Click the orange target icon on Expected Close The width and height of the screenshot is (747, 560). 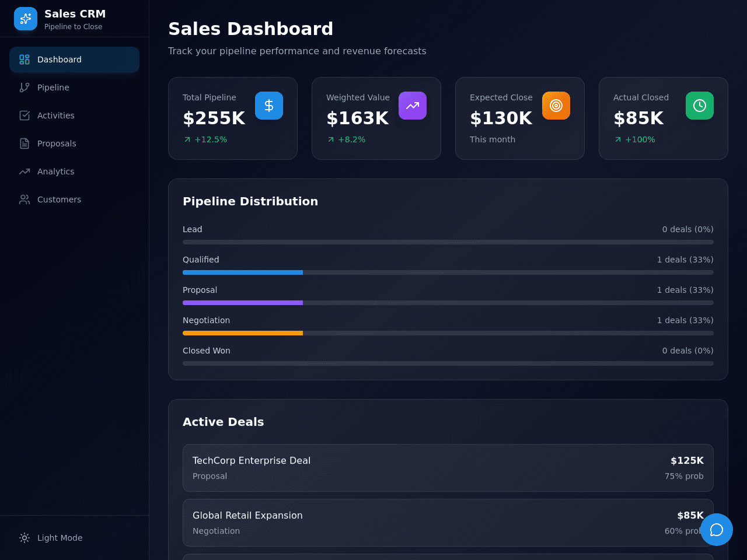556,106
